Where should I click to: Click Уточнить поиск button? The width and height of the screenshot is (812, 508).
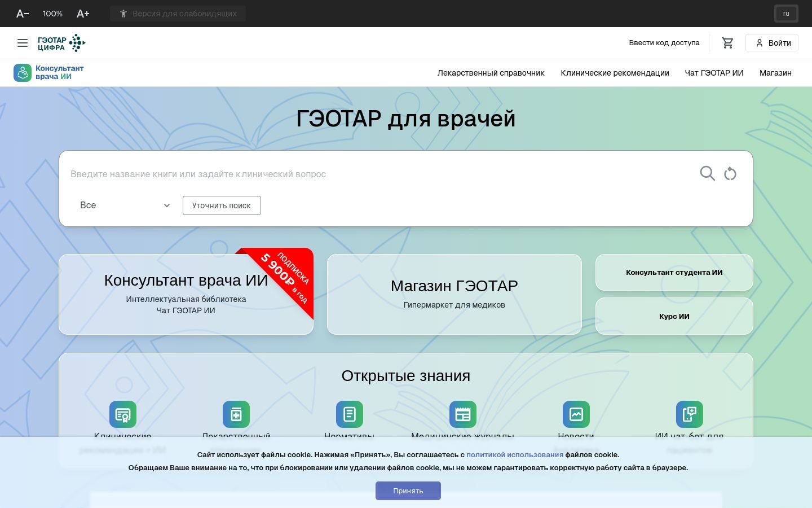coord(222,205)
